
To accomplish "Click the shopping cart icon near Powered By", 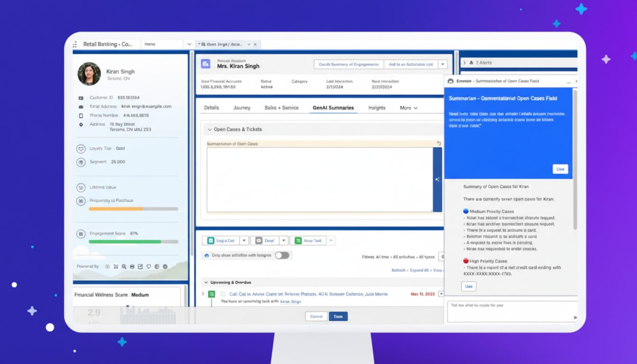I will [x=116, y=266].
